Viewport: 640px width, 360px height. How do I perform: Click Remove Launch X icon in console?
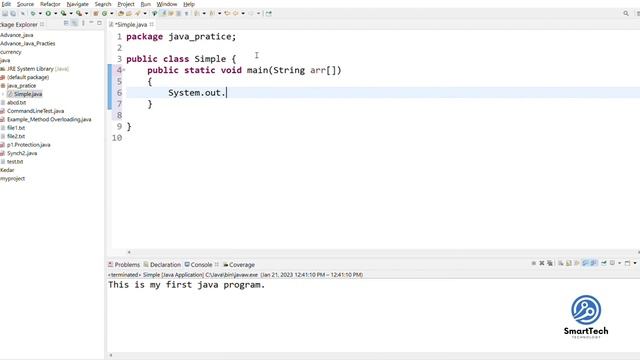coord(542,263)
